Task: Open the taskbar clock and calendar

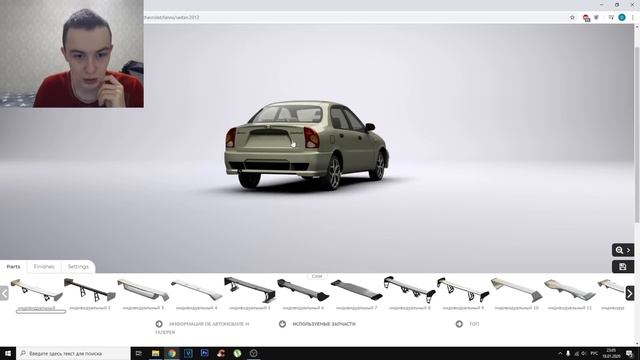Action: pyautogui.click(x=611, y=353)
